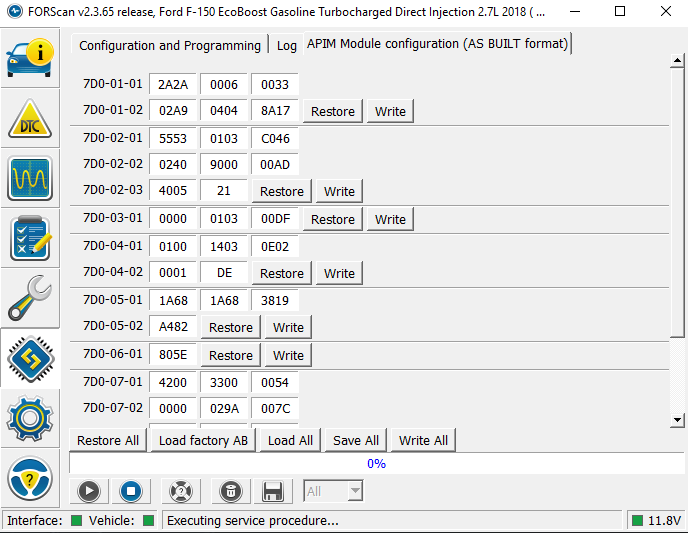Viewport: 688px width, 533px height.
Task: Open the oscilloscope dashboard section
Action: (30, 179)
